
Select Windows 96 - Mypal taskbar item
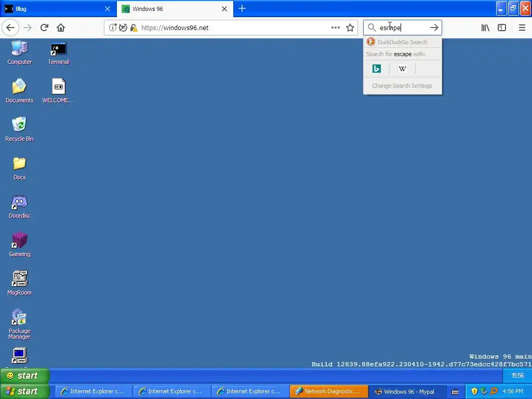406,392
